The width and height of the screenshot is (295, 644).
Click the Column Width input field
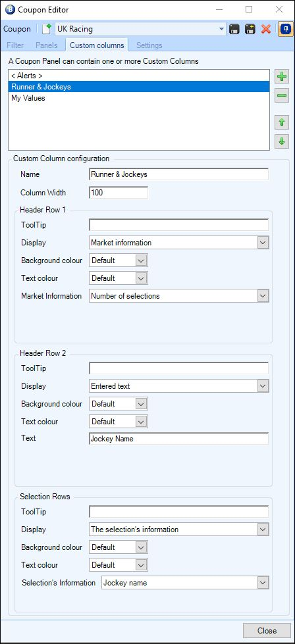point(119,192)
